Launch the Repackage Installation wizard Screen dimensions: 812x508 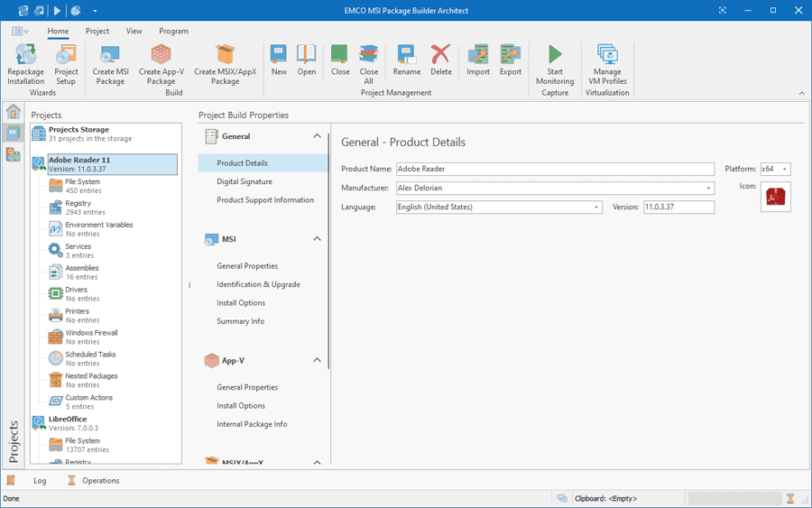tap(25, 64)
